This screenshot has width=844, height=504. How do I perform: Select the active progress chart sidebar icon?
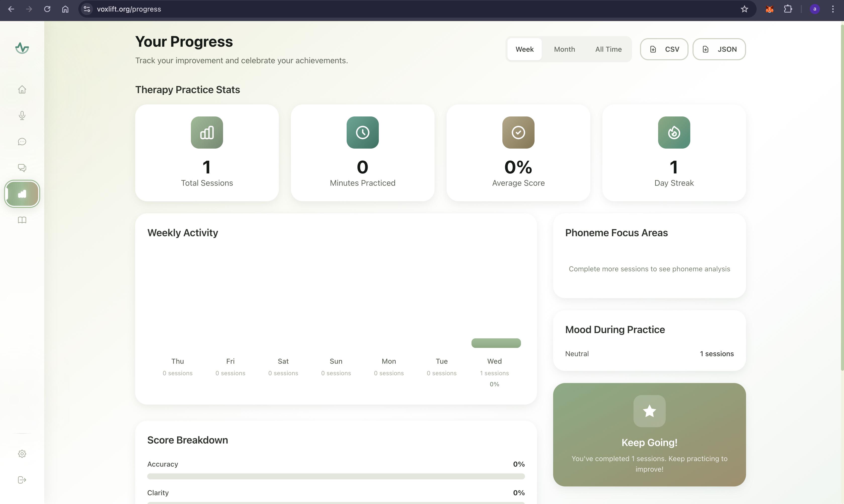pos(22,194)
